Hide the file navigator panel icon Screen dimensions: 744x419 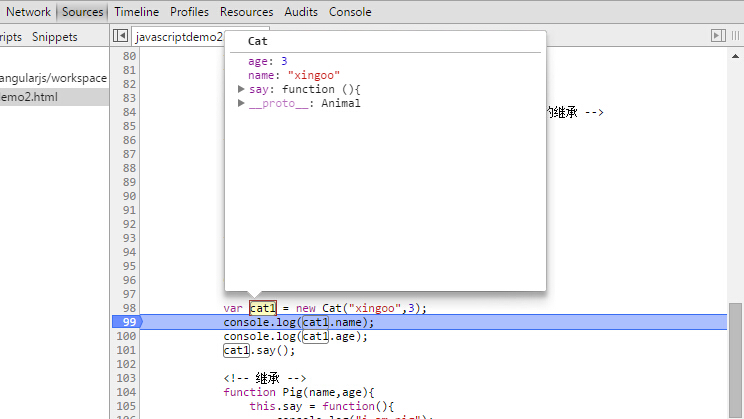coord(121,36)
